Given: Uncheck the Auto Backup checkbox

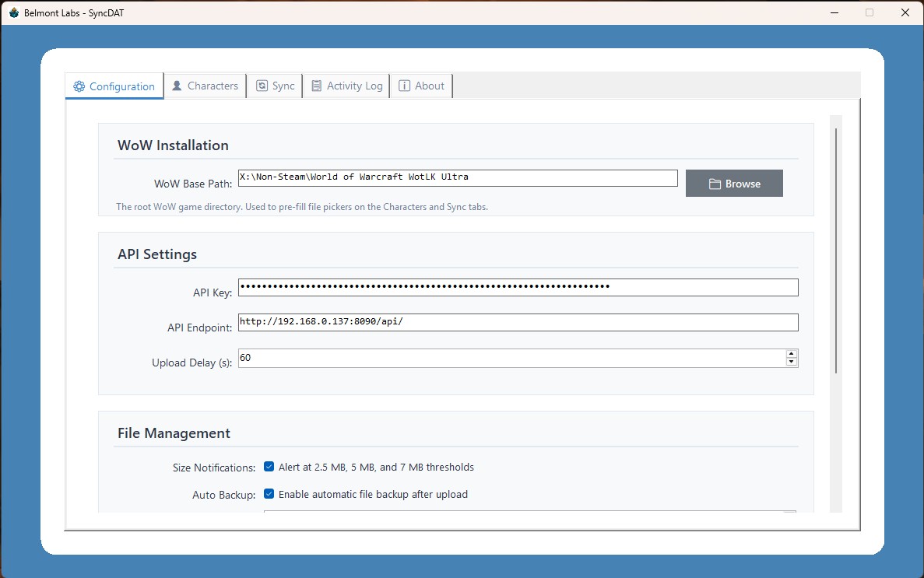Looking at the screenshot, I should pos(269,494).
